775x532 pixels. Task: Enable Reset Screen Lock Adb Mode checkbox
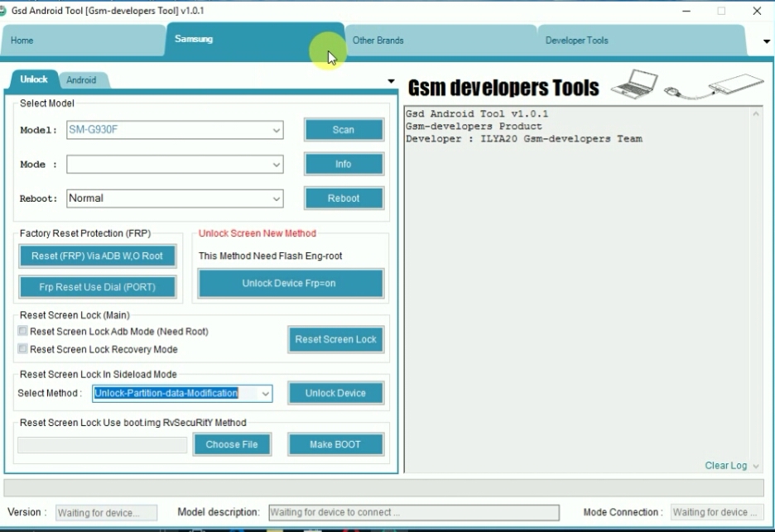22,331
